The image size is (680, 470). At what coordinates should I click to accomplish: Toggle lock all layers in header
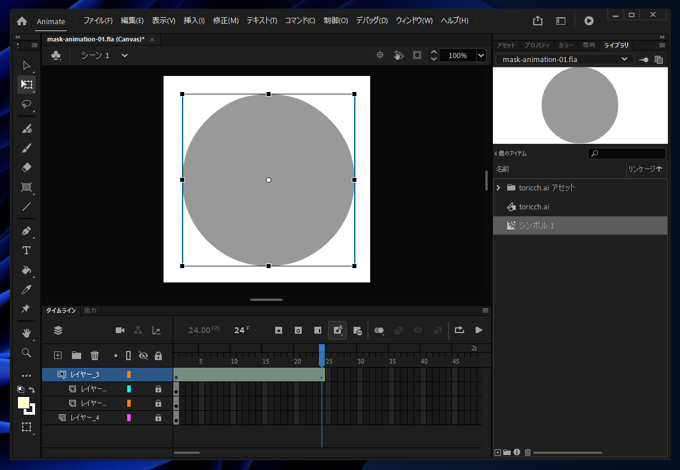(x=158, y=355)
